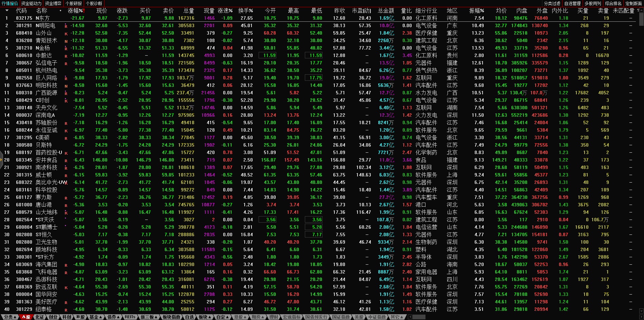Click the dropdown arrow beside the 代码 header
The width and height of the screenshot is (644, 320).
[6, 11]
